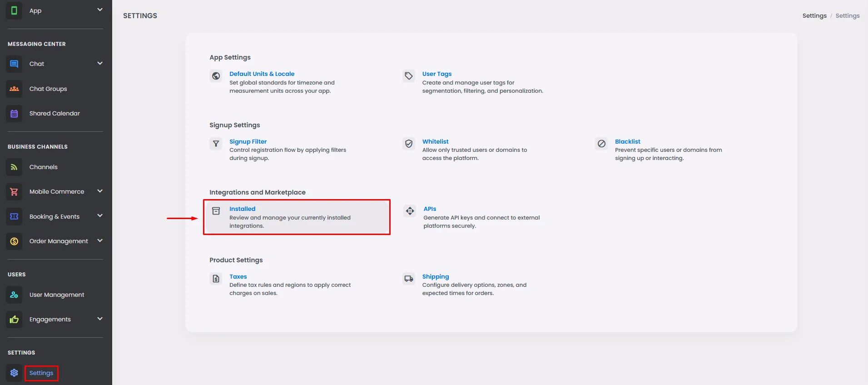Open Chat Groups in the sidebar

coord(48,89)
